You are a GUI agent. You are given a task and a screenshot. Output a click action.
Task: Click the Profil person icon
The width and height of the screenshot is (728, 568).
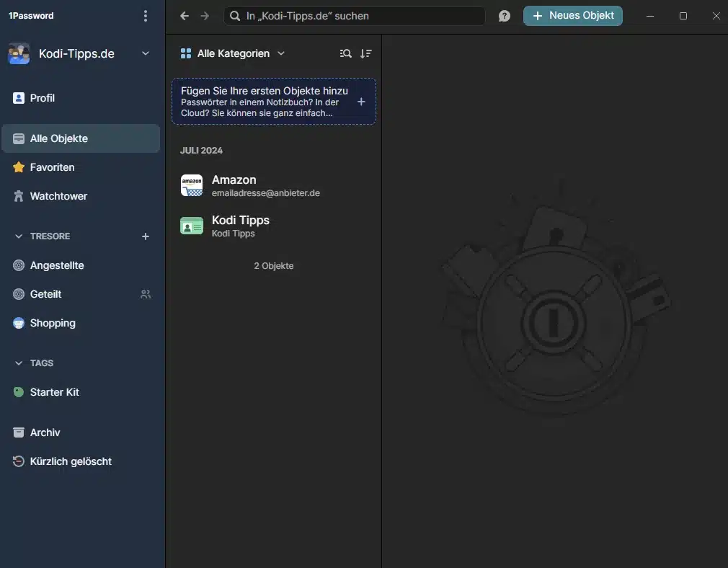(19, 98)
